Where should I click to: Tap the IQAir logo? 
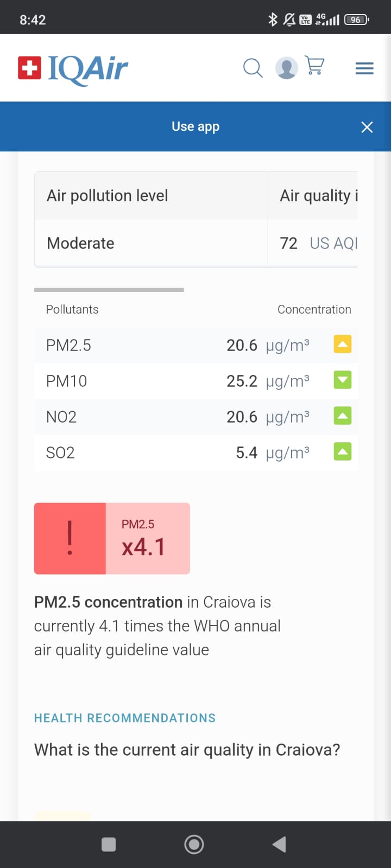point(73,69)
